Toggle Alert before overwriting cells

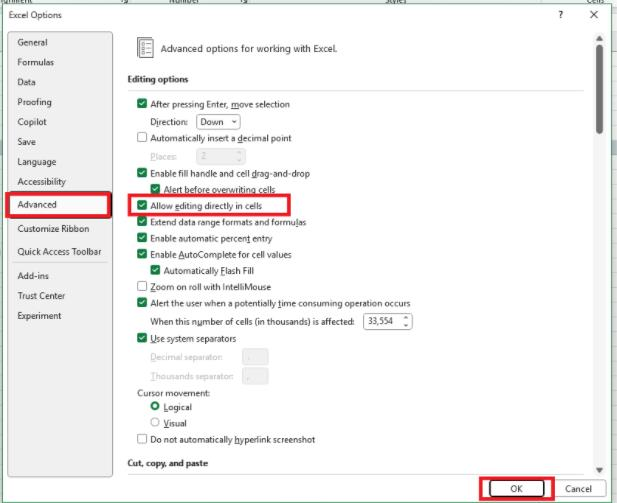coord(155,189)
